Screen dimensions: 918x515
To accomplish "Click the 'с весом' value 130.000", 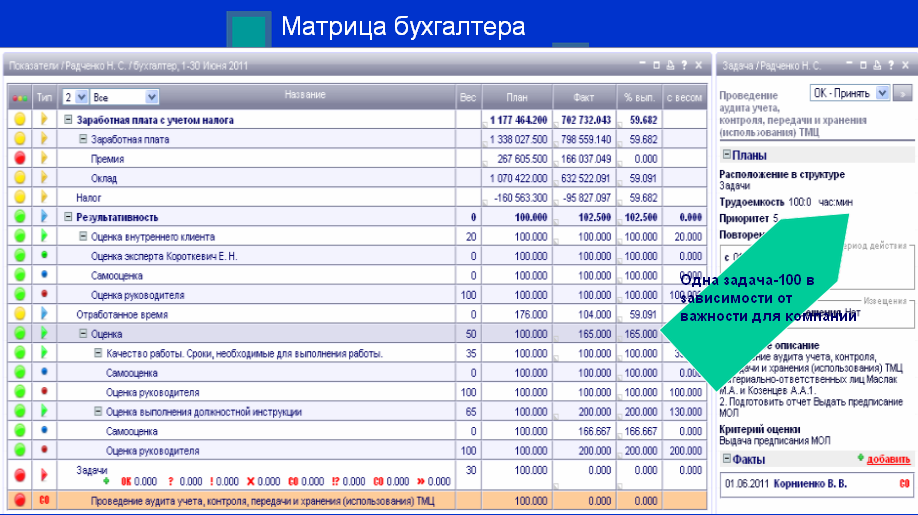I will pos(686,412).
